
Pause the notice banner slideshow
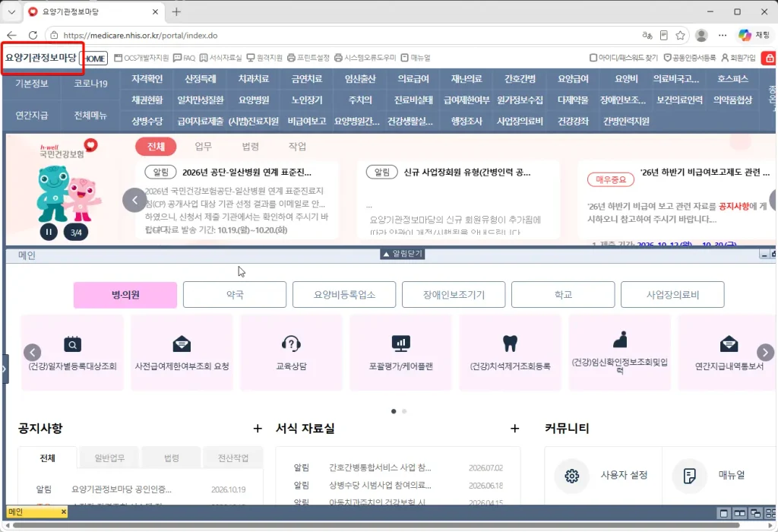click(49, 232)
